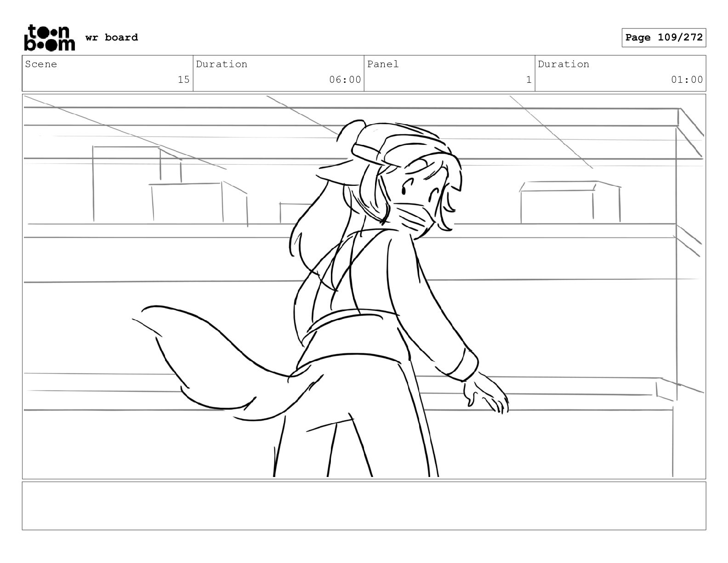Viewport: 728px width, 563px height.
Task: Click the Toon Boom logo
Action: (49, 37)
